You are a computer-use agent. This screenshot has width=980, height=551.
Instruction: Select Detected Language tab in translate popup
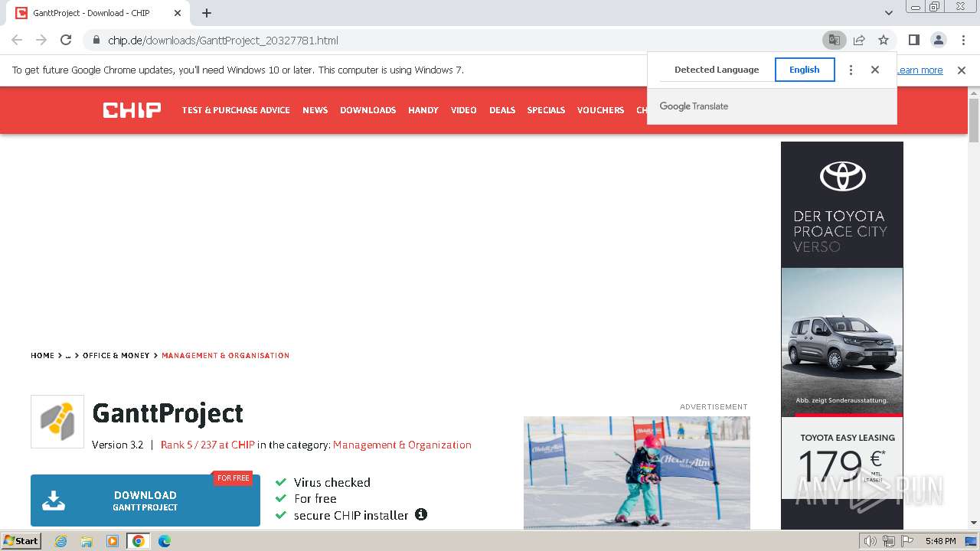click(717, 70)
